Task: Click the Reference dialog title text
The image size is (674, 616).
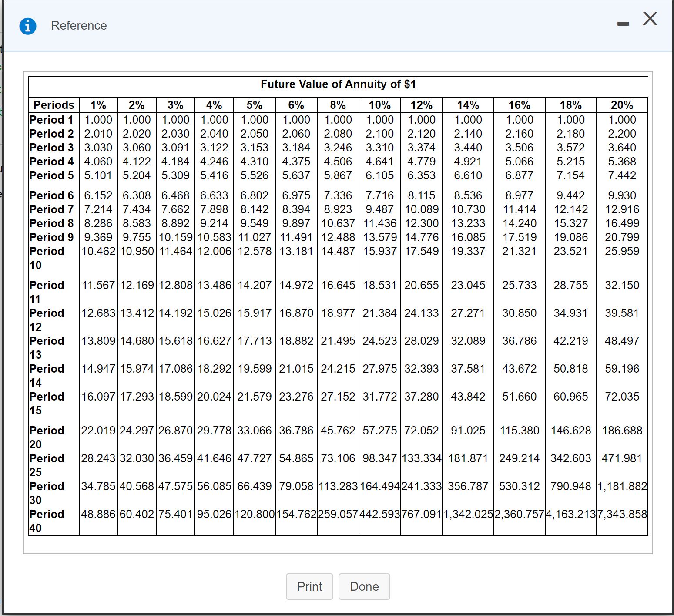Action: click(x=79, y=26)
